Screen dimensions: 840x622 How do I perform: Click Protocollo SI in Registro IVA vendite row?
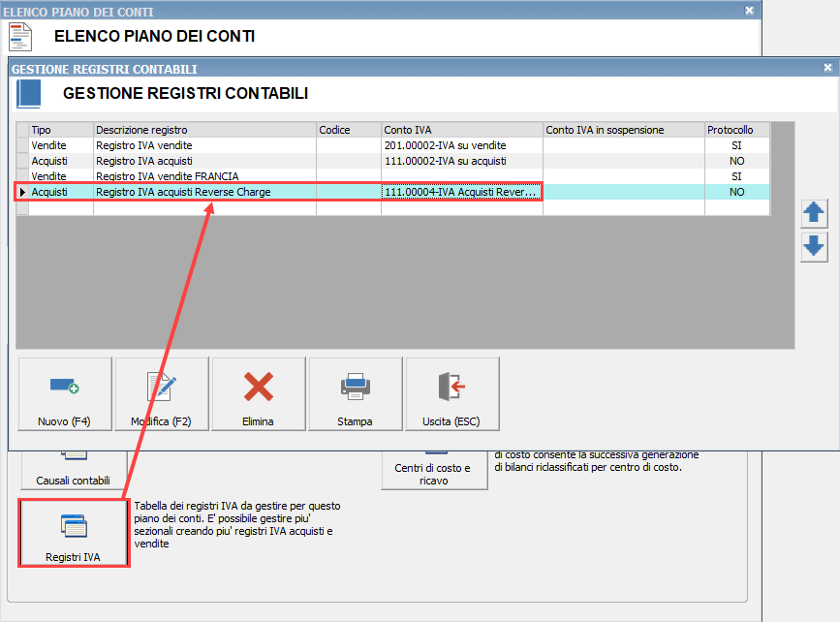click(x=737, y=145)
